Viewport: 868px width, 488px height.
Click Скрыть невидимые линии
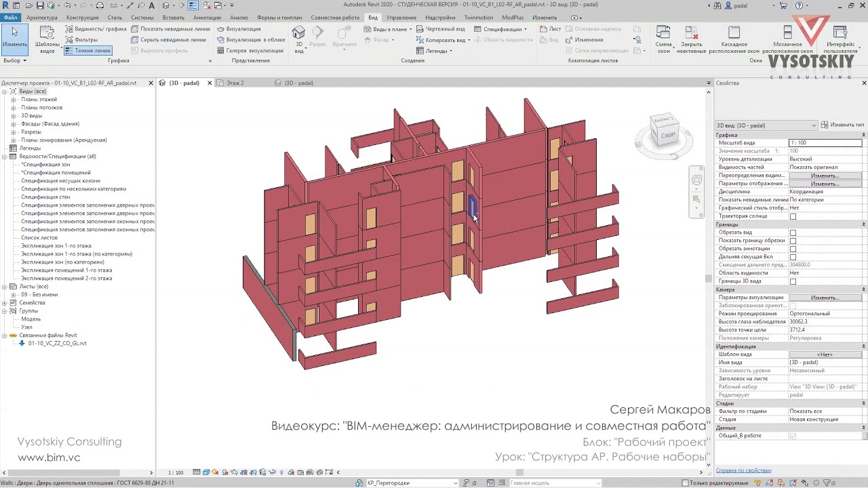tap(168, 40)
